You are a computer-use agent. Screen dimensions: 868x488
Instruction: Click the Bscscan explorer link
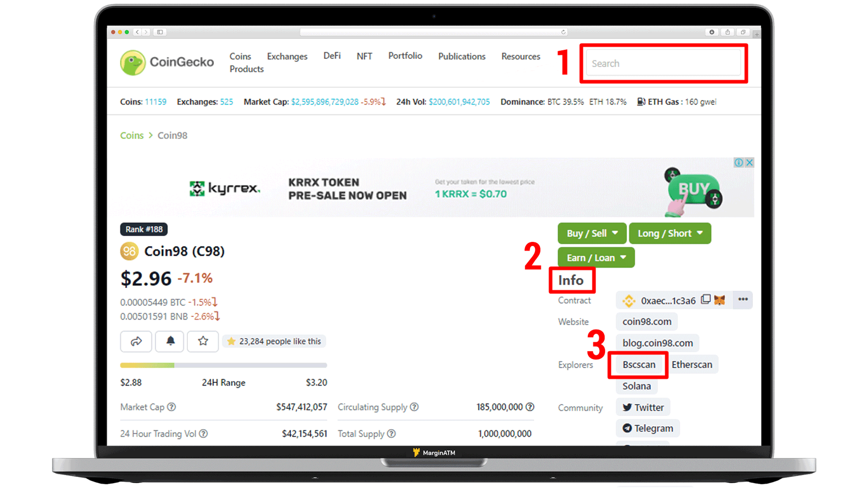[x=639, y=365]
